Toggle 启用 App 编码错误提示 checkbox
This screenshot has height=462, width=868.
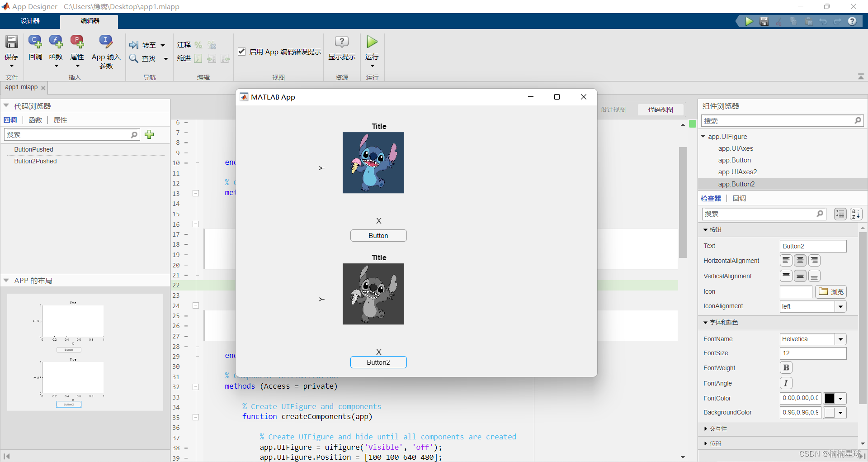click(241, 52)
